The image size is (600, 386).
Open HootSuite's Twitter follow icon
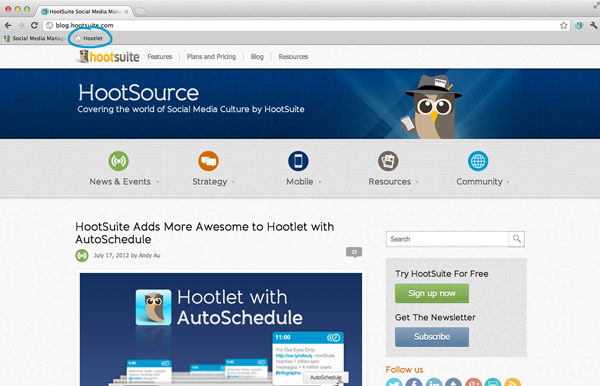pos(394,383)
